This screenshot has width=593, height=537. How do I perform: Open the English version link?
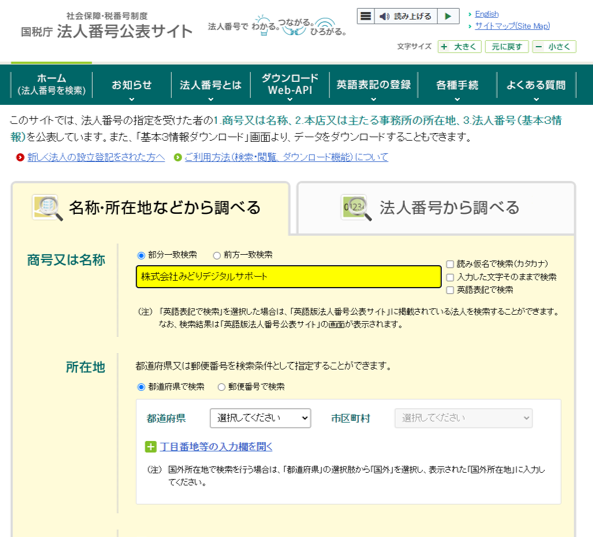pos(487,14)
